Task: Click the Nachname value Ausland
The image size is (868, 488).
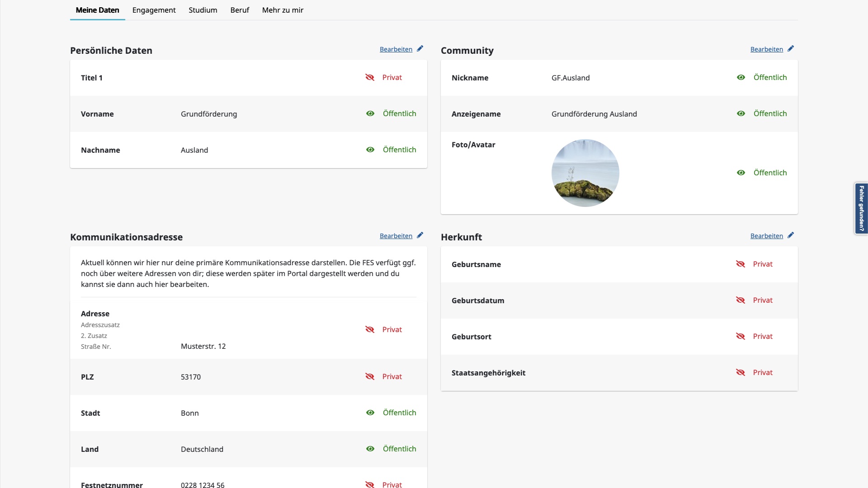Action: [x=194, y=150]
